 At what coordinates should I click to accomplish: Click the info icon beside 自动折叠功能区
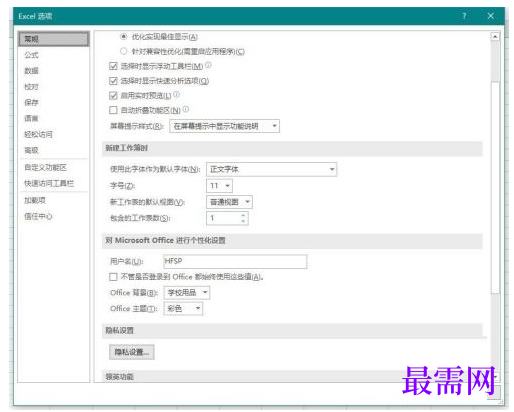(x=186, y=109)
